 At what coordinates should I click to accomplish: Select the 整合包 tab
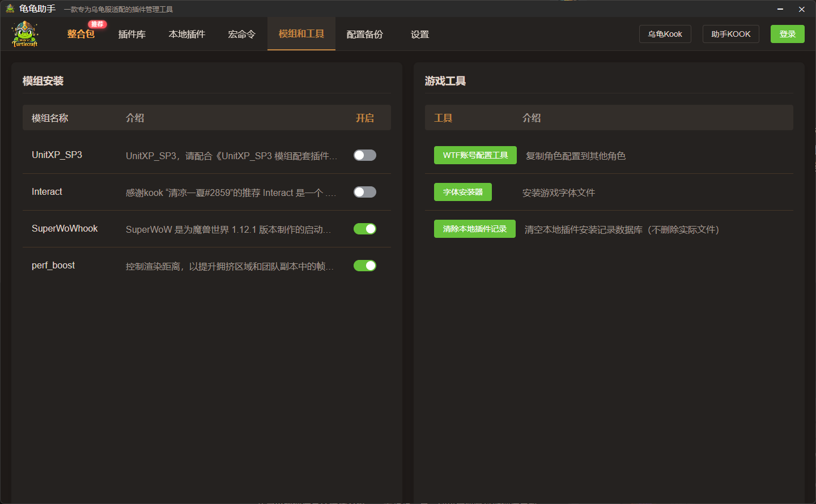coord(80,34)
